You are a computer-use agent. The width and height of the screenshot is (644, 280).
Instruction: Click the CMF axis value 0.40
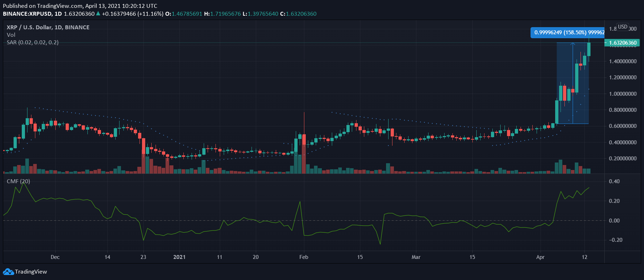[x=614, y=181]
